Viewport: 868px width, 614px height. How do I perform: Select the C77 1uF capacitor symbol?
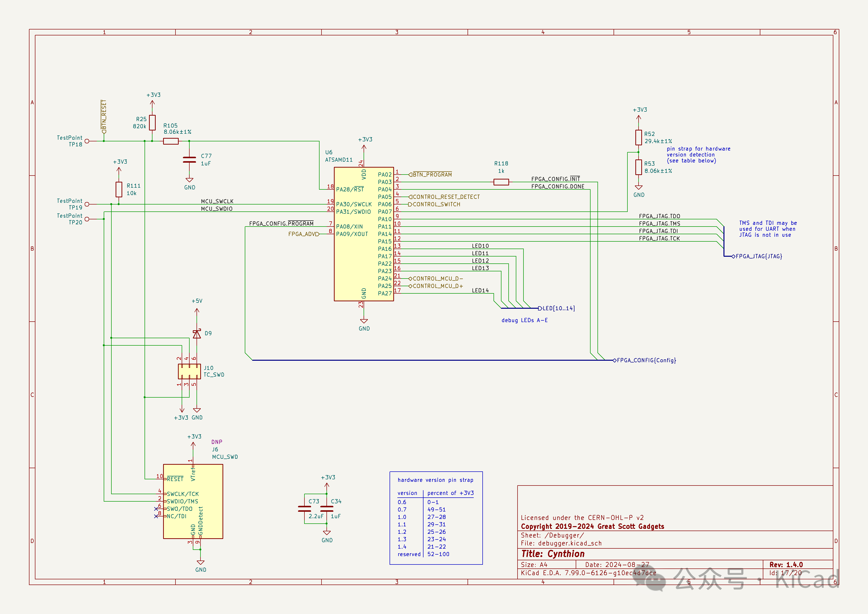pyautogui.click(x=189, y=160)
